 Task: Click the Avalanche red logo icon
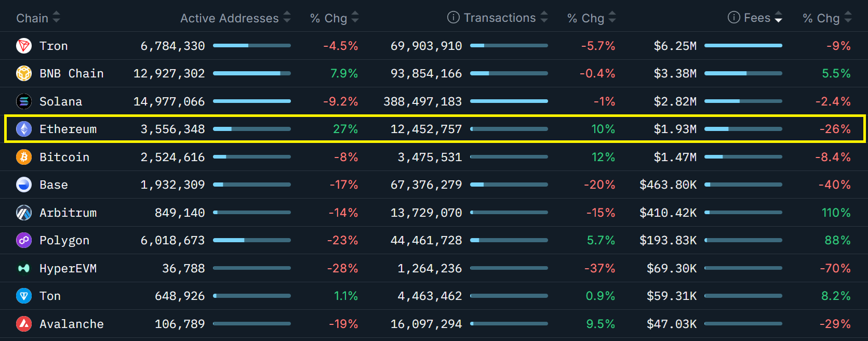coord(24,324)
